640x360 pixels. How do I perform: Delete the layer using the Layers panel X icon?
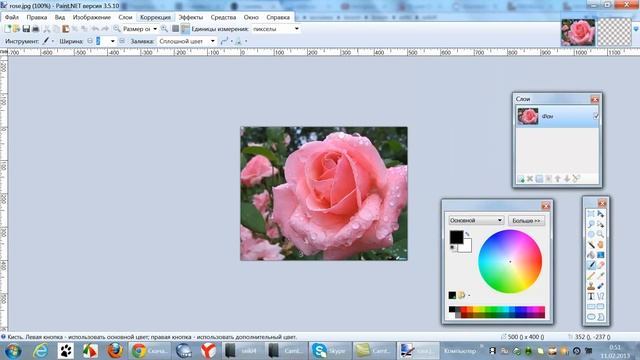[530, 179]
